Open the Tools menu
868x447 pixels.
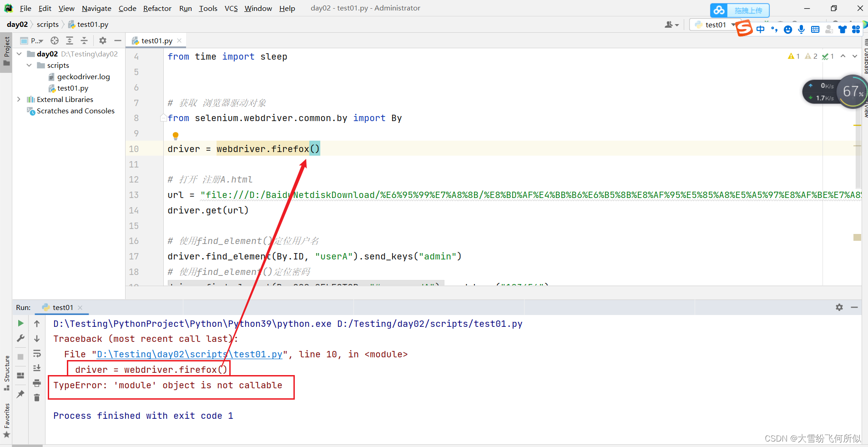208,8
